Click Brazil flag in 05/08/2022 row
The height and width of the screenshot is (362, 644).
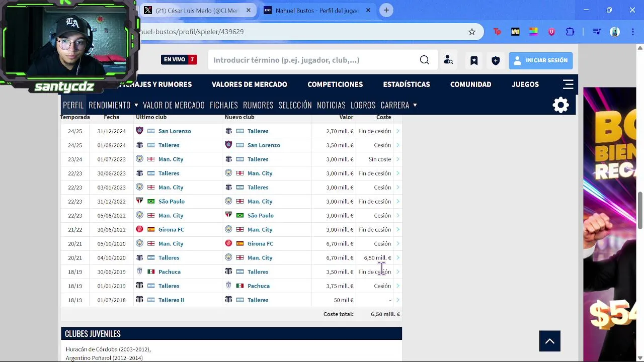(240, 215)
